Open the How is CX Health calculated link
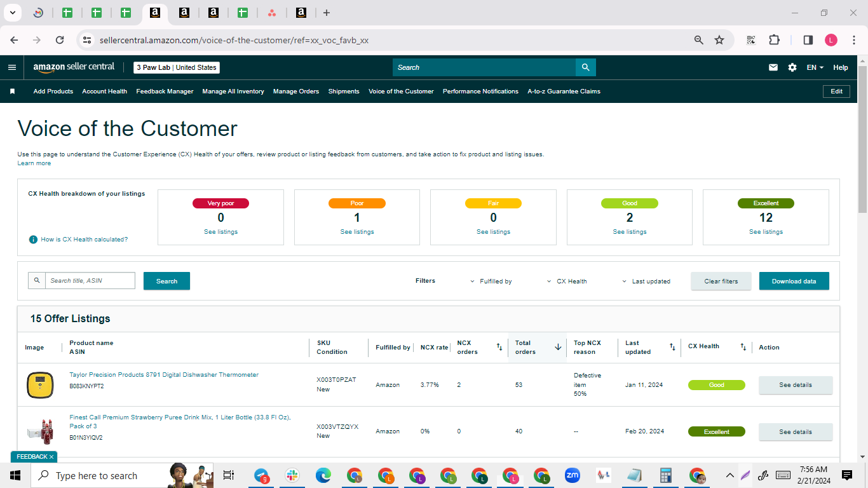Viewport: 868px width, 488px height. pyautogui.click(x=85, y=240)
